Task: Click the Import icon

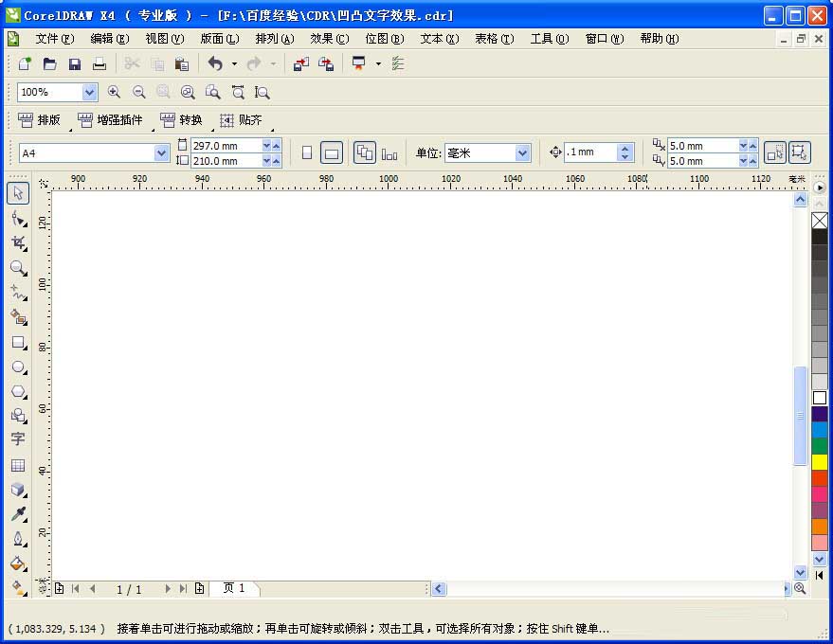Action: pyautogui.click(x=301, y=64)
